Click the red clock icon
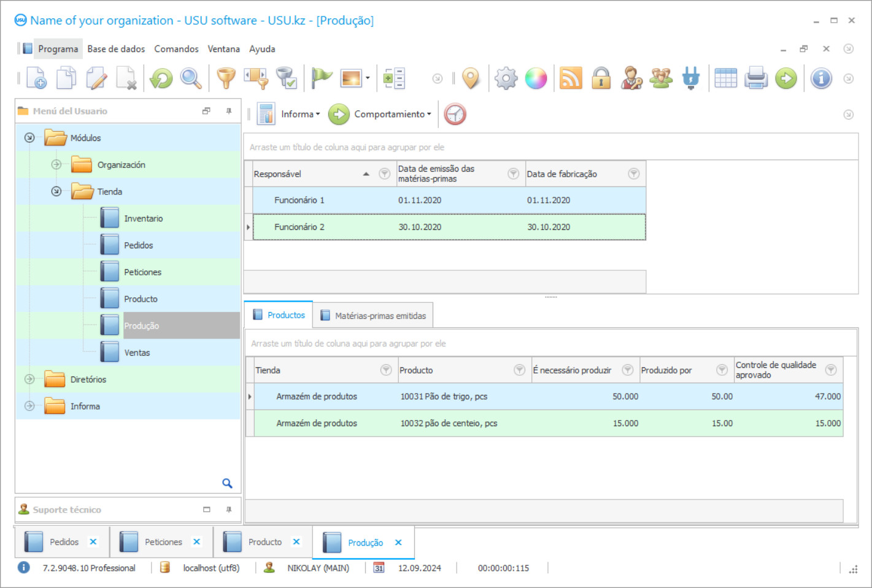Viewport: 872px width, 588px height. (455, 114)
